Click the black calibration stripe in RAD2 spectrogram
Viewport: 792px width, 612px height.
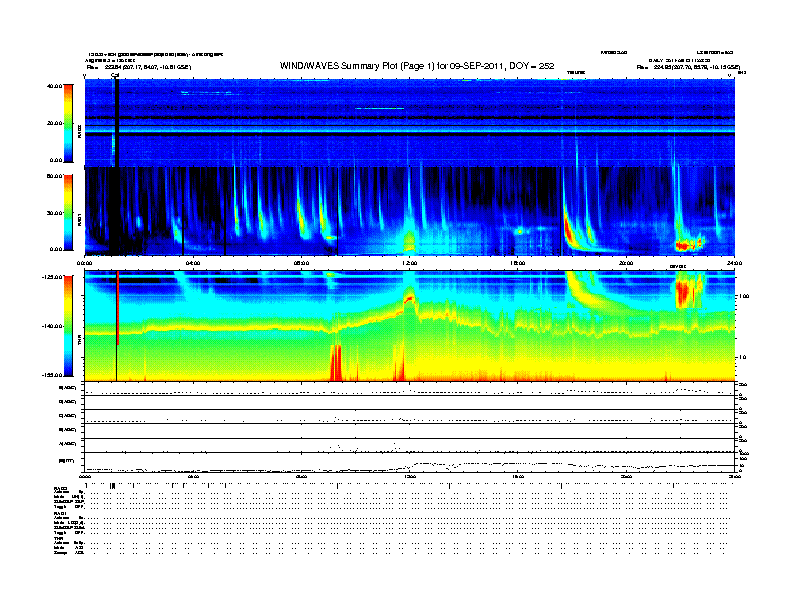117,123
